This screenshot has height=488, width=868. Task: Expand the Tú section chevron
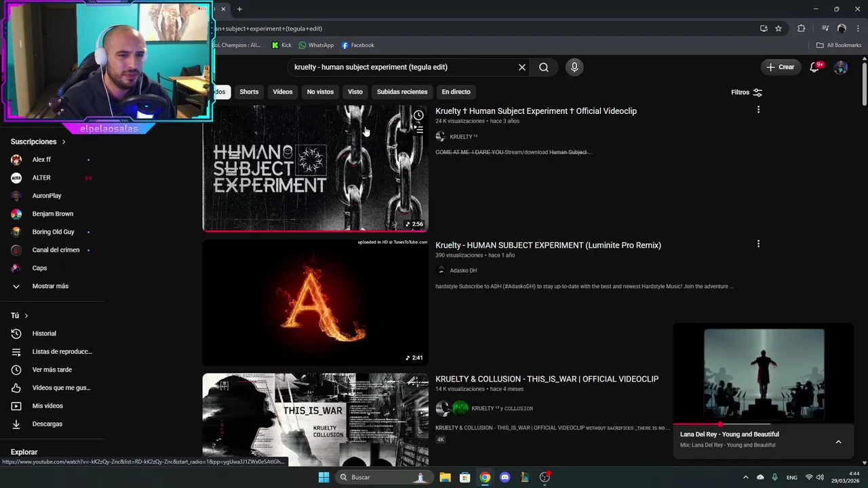tap(26, 316)
